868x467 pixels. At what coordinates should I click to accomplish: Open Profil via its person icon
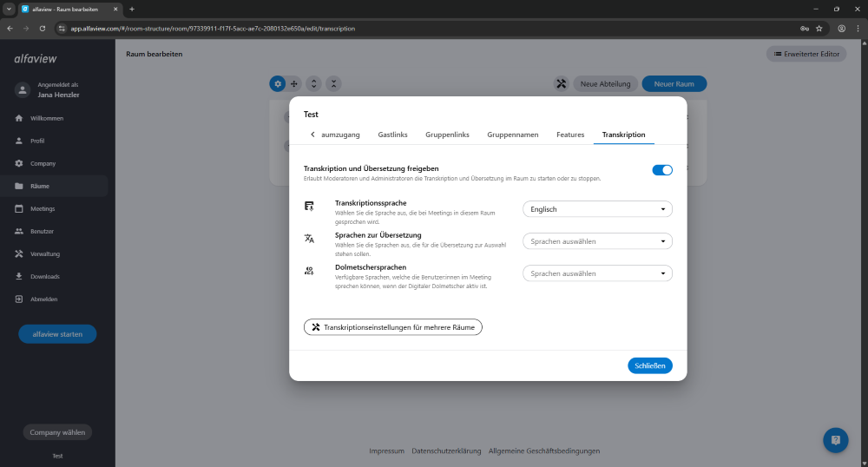coord(19,141)
